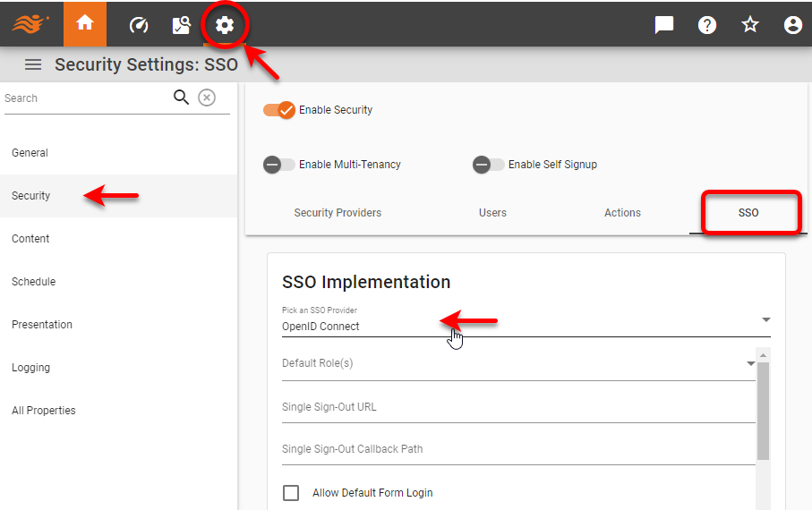
Task: Click the help question mark icon
Action: (707, 25)
